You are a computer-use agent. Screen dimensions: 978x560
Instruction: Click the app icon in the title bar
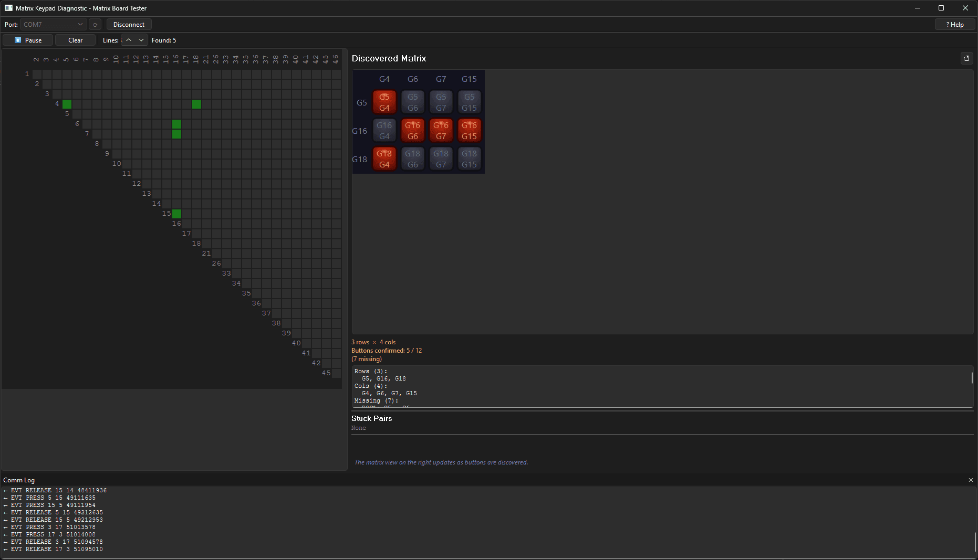point(8,8)
